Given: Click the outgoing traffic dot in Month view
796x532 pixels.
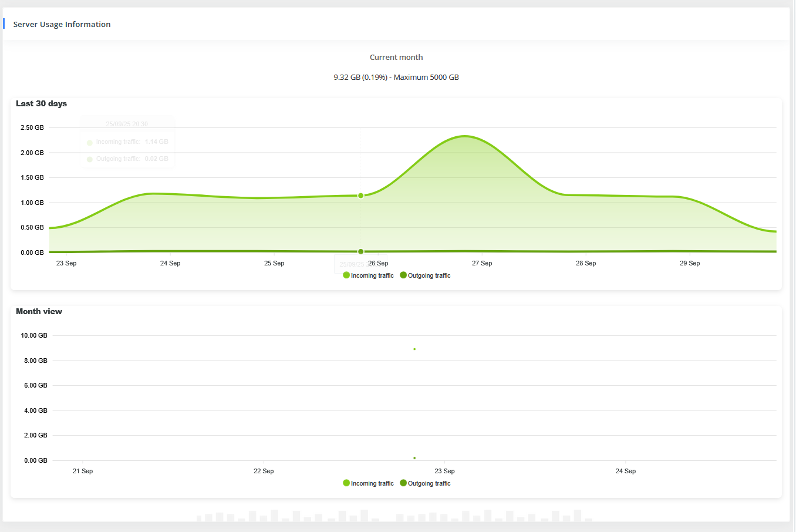Looking at the screenshot, I should click(x=414, y=458).
